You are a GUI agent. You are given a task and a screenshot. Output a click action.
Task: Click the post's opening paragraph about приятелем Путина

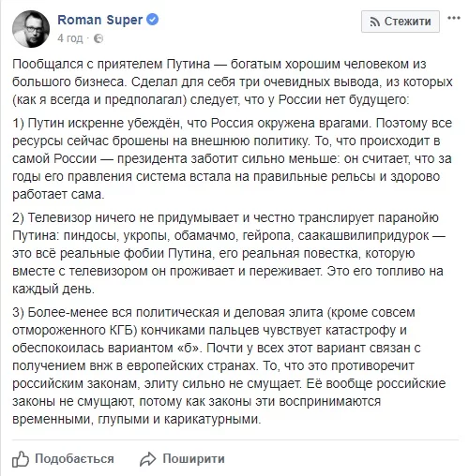(233, 82)
